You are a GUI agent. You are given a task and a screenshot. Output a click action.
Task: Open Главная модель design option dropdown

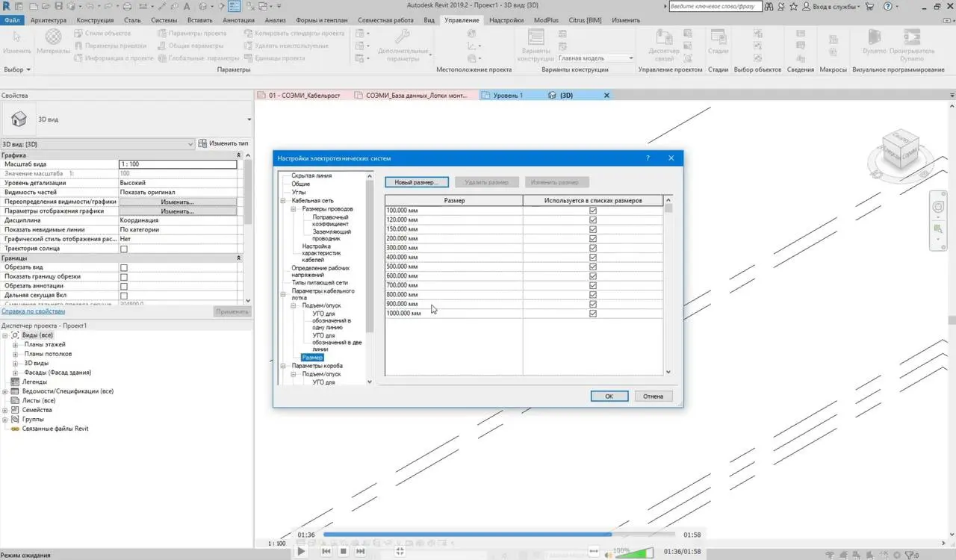pos(595,58)
